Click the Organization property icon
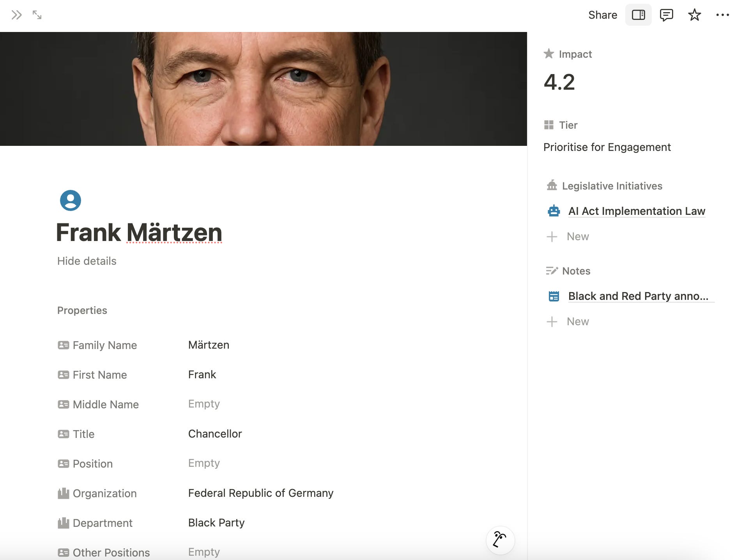 pyautogui.click(x=64, y=493)
